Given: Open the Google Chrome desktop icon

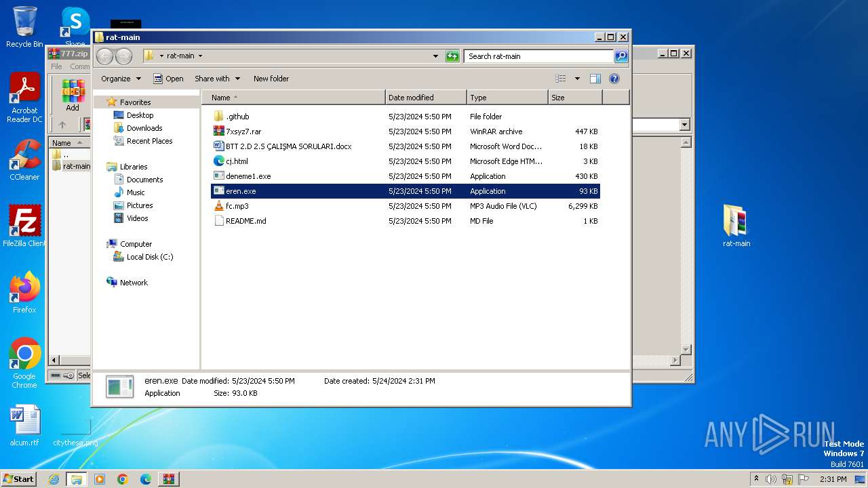Looking at the screenshot, I should pyautogui.click(x=24, y=363).
